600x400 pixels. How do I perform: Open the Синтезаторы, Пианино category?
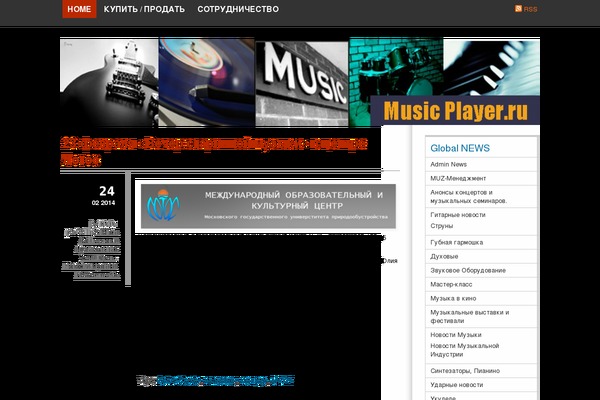465,371
